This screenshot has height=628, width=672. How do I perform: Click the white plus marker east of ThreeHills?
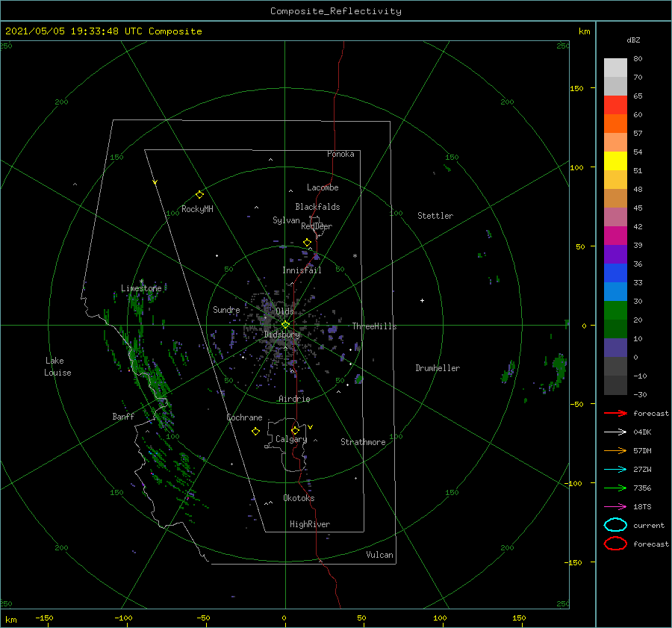(422, 300)
